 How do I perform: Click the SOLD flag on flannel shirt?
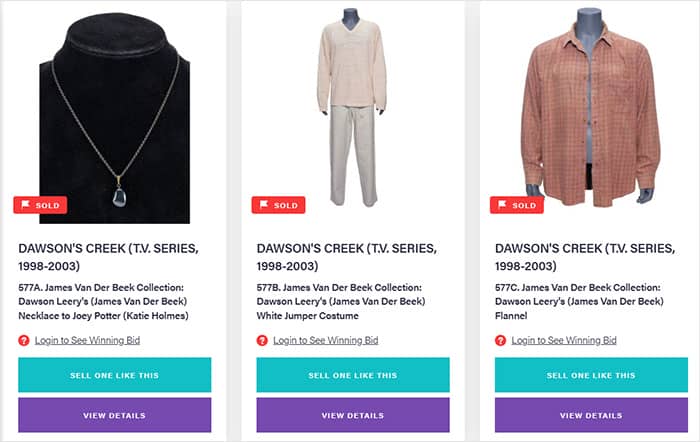click(x=516, y=205)
